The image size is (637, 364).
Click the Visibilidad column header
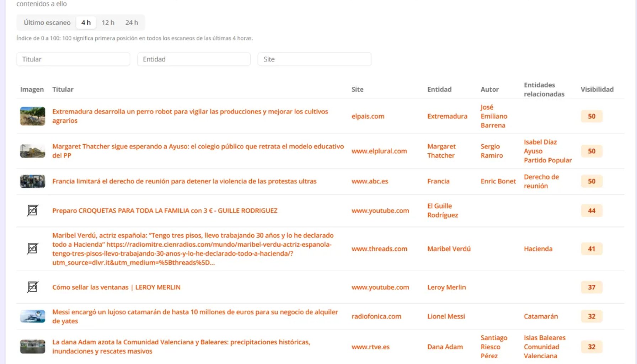pos(597,89)
